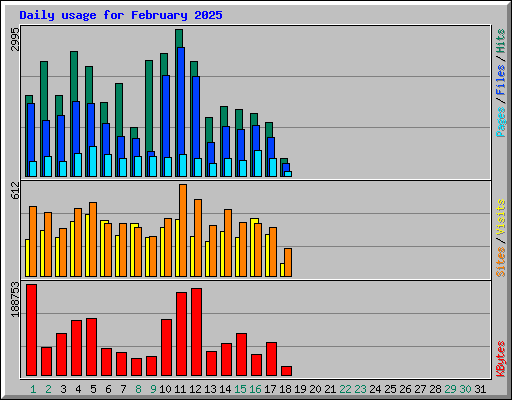
Task: Click the tallest orange Sites bar for day 11
Action: (183, 230)
